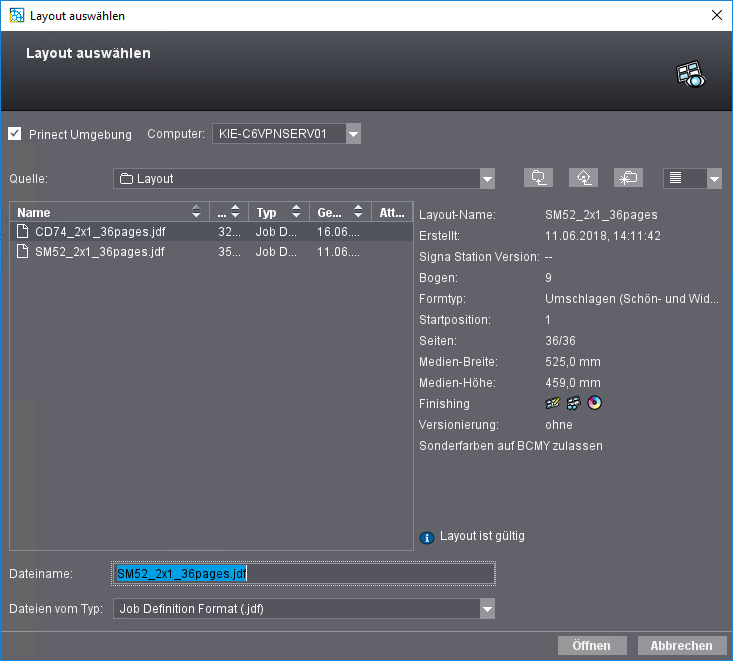Click the Erstellt value 11.06.2018, 14:11:42

(603, 236)
